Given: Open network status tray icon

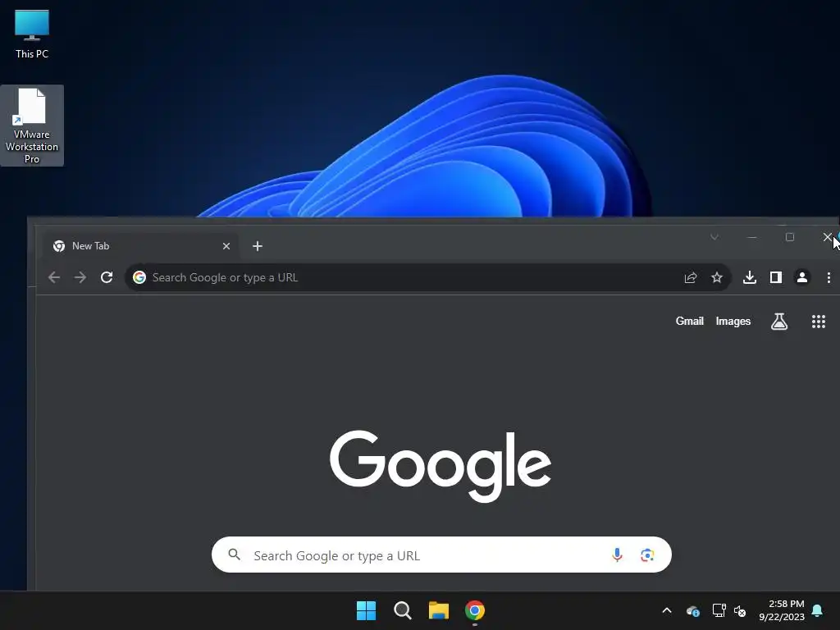Looking at the screenshot, I should tap(719, 610).
